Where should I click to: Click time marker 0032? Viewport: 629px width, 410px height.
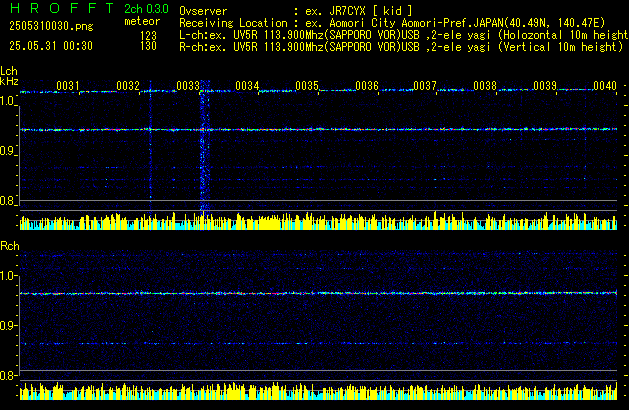tap(128, 86)
